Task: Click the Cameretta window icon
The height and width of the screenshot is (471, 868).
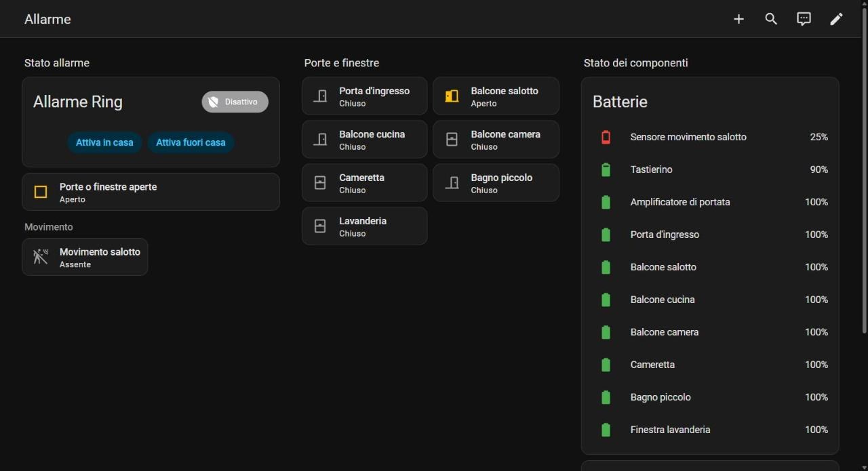Action: coord(320,183)
